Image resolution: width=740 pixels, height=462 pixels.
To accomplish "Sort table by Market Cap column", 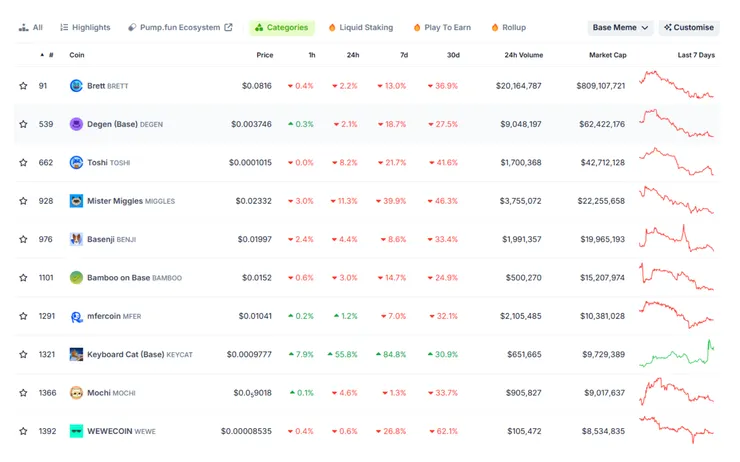I will 607,55.
